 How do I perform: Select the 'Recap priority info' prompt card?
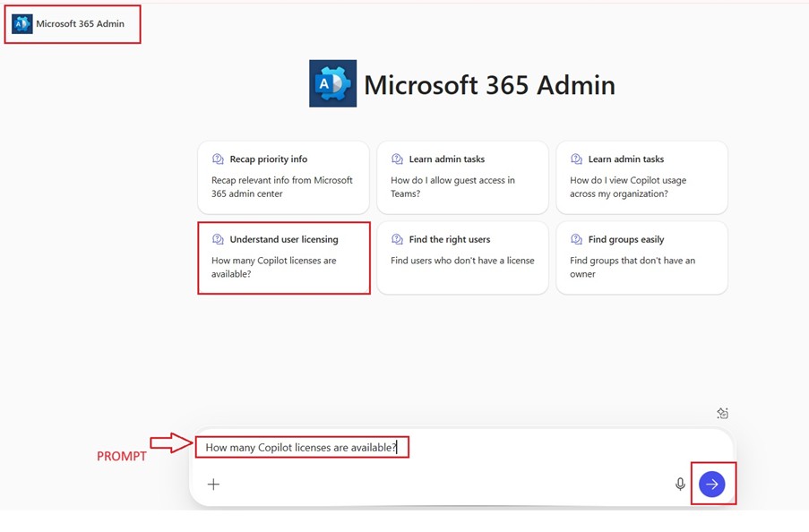point(283,177)
